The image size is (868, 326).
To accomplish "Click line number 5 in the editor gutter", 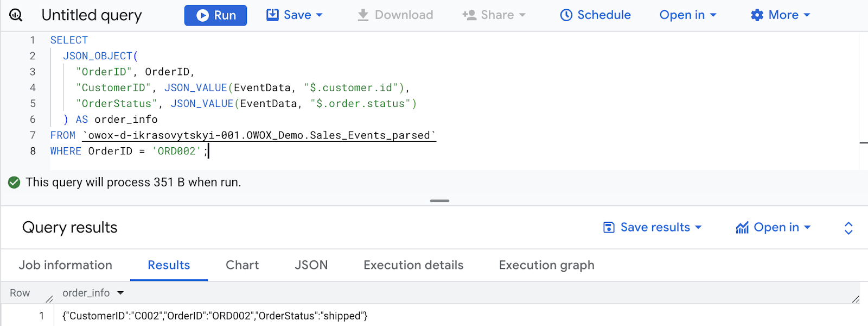I will (x=33, y=104).
